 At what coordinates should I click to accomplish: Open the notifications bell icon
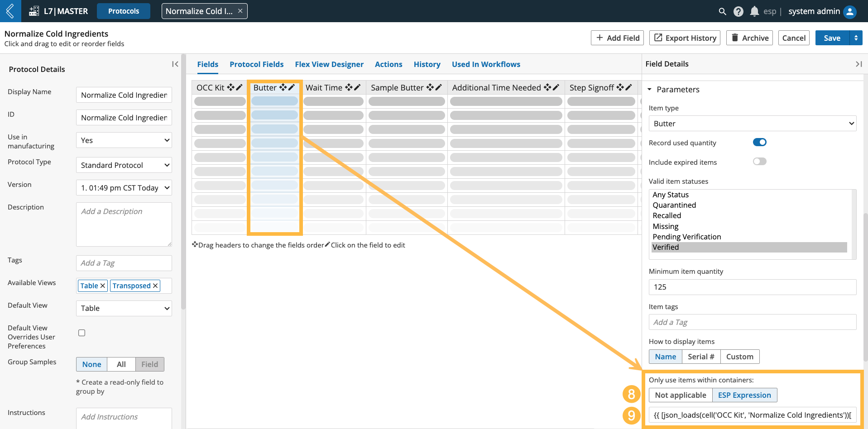[x=754, y=11]
